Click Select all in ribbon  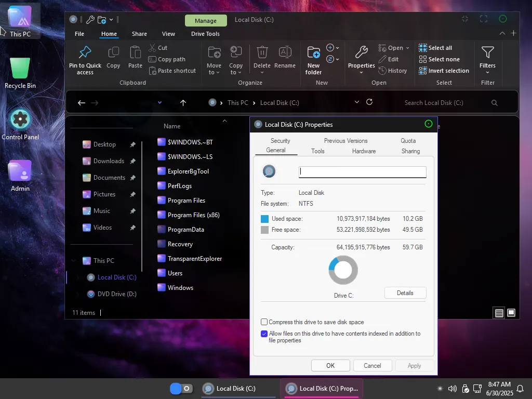(435, 48)
